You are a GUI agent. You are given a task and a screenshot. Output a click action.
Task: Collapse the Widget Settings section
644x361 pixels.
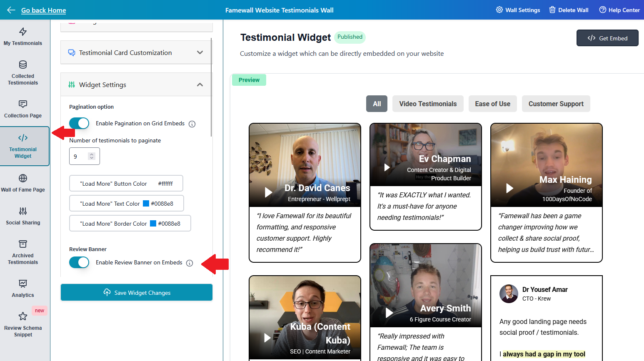point(200,85)
